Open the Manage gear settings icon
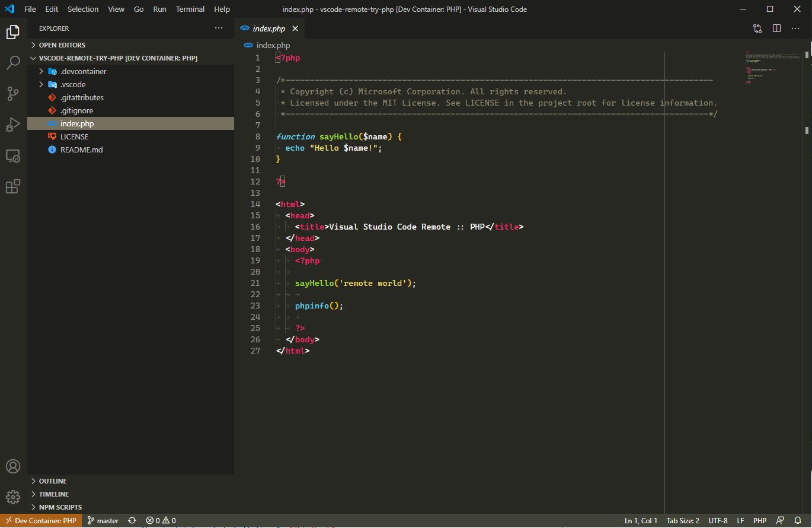The height and width of the screenshot is (528, 812). pos(13,497)
